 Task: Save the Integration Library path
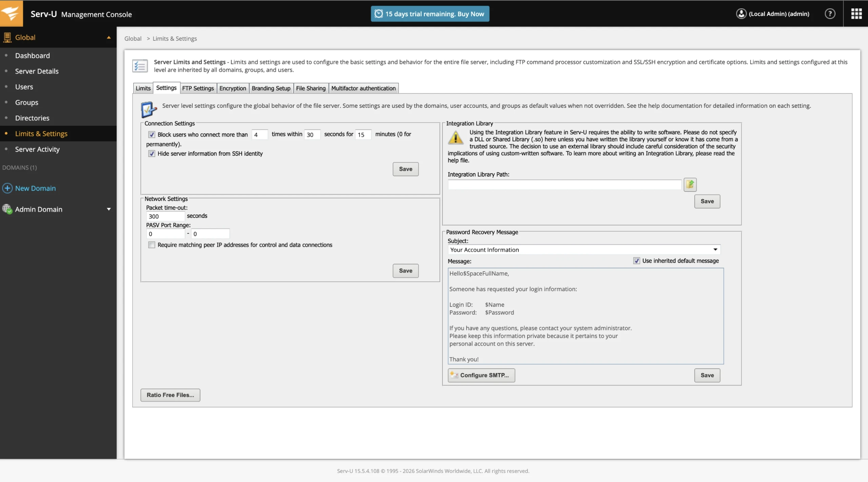pyautogui.click(x=707, y=201)
